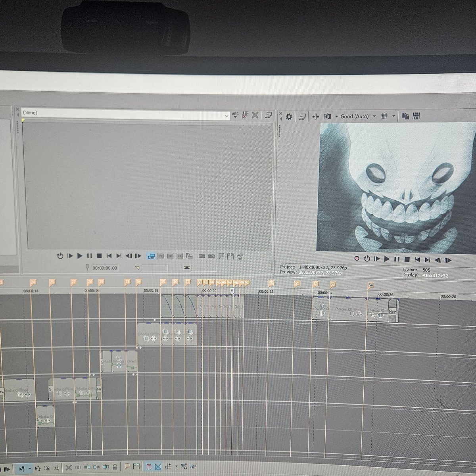Toggle overlays grid icon in preview

(x=384, y=116)
